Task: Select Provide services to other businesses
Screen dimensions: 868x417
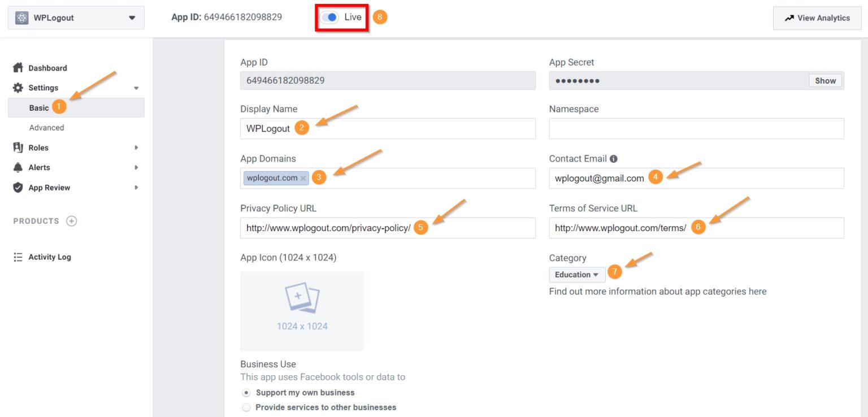Action: pyautogui.click(x=246, y=407)
